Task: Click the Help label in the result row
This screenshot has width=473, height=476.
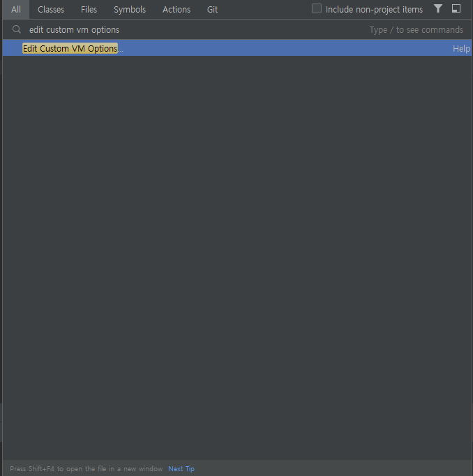Action: pos(461,49)
